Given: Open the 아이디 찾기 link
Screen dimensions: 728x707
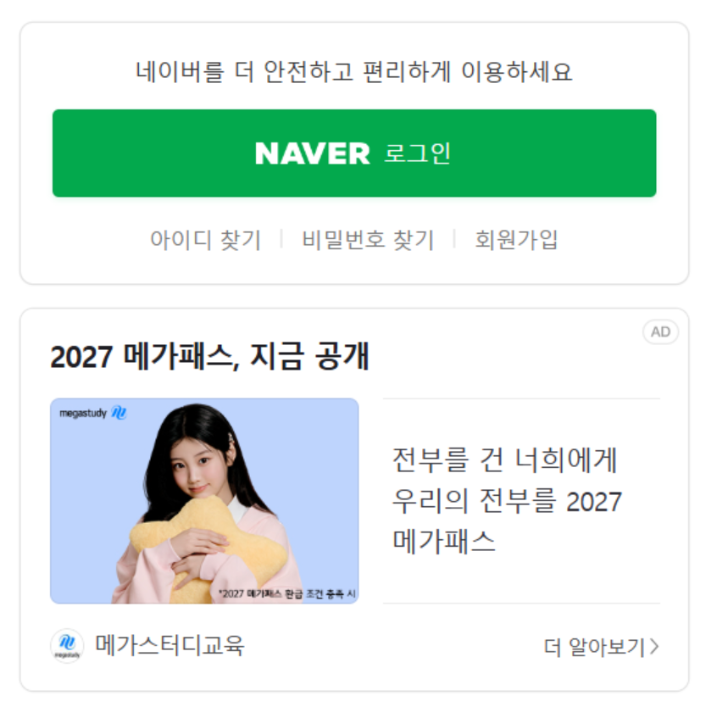Looking at the screenshot, I should tap(206, 240).
